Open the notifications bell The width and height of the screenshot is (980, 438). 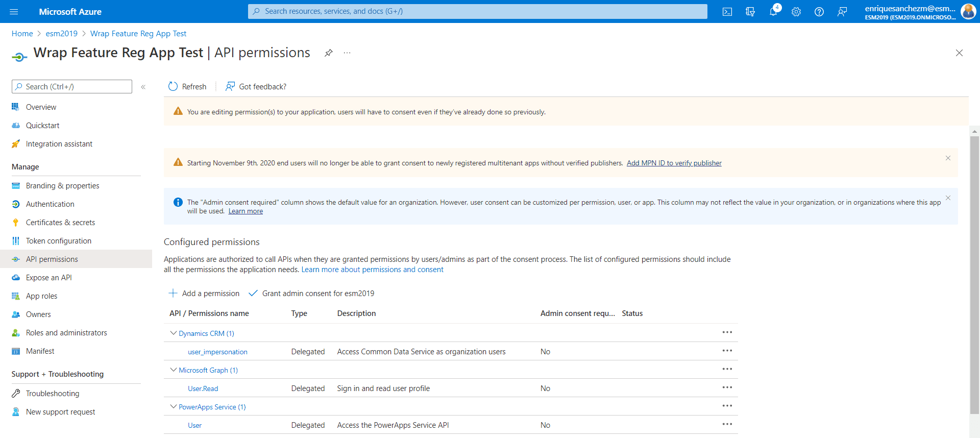point(773,11)
